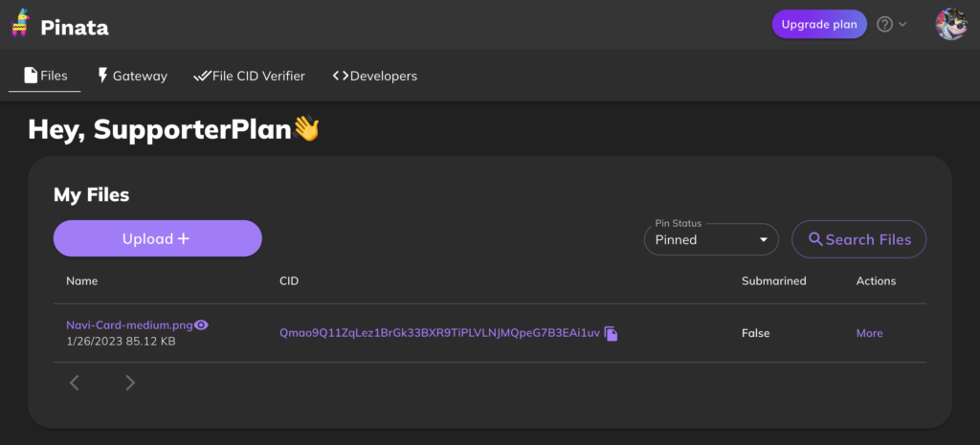
Task: Open the Gateway tab
Action: (132, 77)
